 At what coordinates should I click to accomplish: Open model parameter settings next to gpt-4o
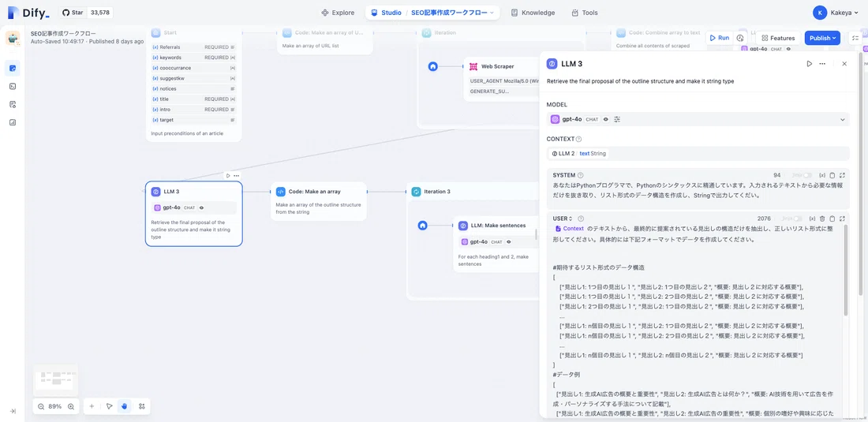click(x=617, y=119)
